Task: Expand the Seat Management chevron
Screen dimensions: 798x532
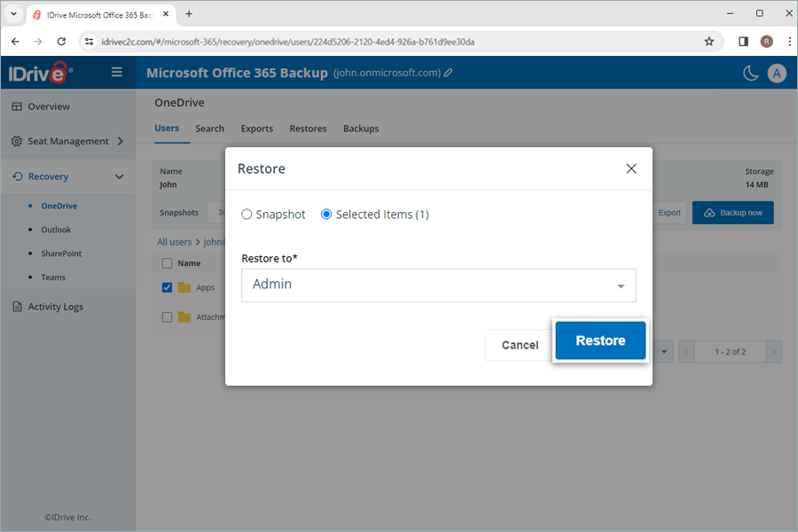Action: (121, 141)
